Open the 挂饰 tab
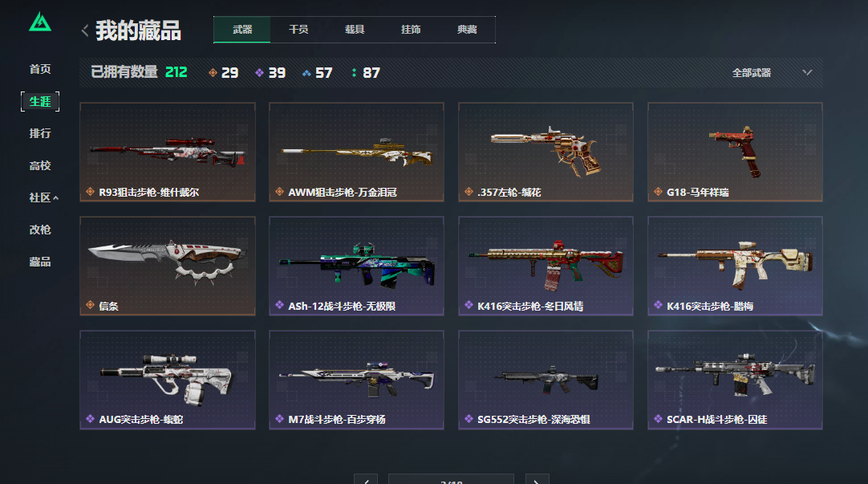Image resolution: width=868 pixels, height=484 pixels. pos(411,30)
